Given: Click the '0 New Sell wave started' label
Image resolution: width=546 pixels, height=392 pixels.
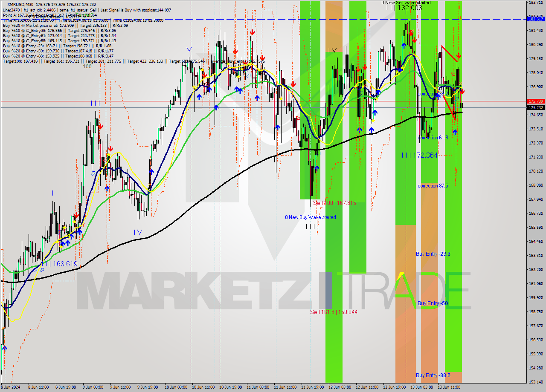Looking at the screenshot, I should coord(406,3).
